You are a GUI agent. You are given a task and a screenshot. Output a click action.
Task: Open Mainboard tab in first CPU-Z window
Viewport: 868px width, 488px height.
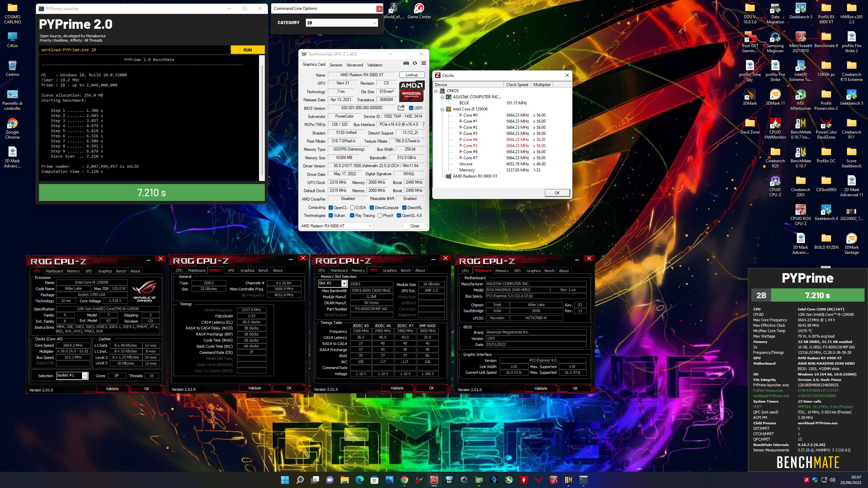(x=54, y=271)
